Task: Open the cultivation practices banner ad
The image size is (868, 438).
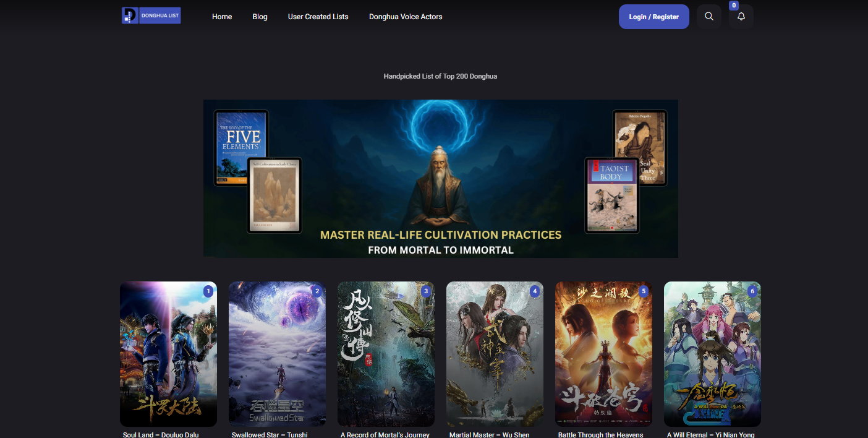Action: pyautogui.click(x=441, y=179)
